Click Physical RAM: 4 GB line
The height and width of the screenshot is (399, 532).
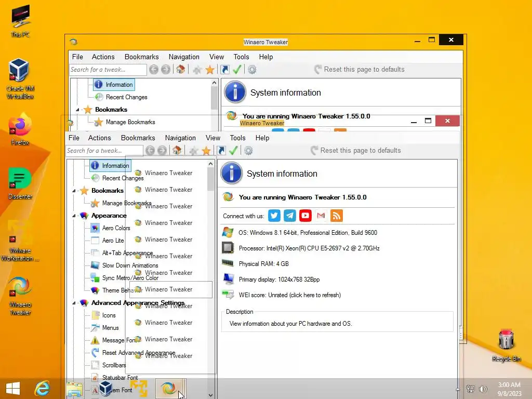[263, 264]
